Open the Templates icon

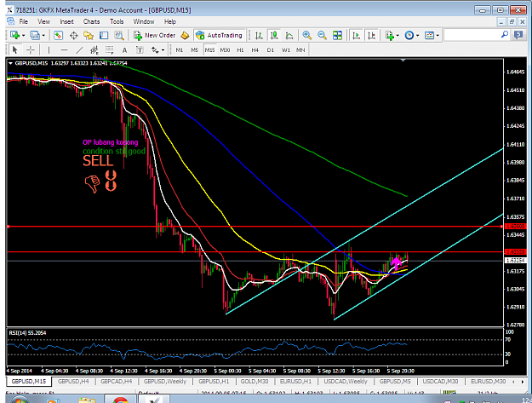pyautogui.click(x=429, y=35)
